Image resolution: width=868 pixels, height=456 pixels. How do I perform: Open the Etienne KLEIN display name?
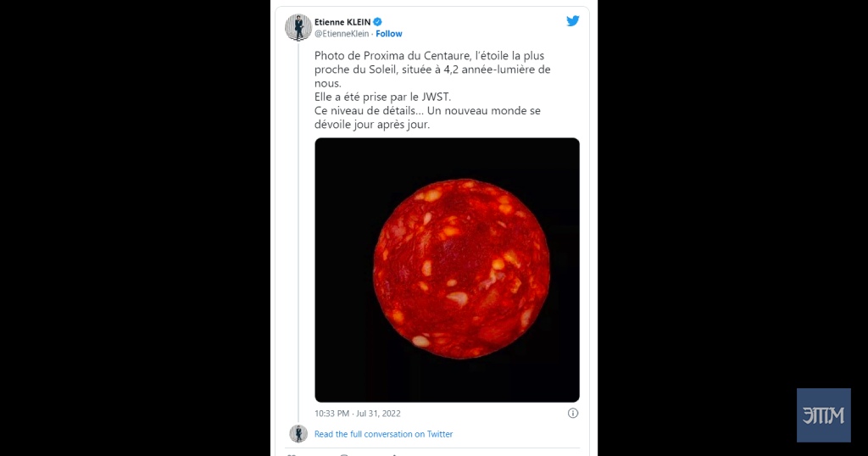(342, 22)
